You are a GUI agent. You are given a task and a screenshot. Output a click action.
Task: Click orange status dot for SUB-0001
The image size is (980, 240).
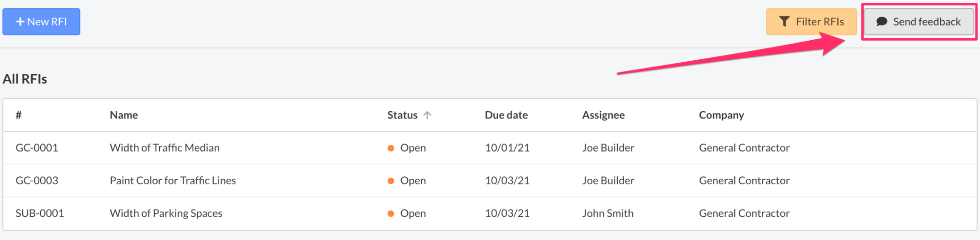click(391, 214)
